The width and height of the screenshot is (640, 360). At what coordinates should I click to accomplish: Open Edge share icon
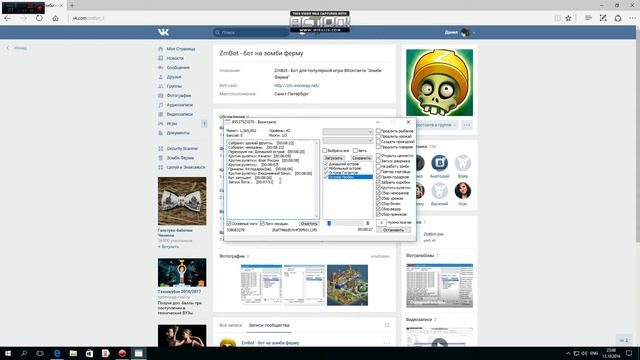[x=618, y=18]
